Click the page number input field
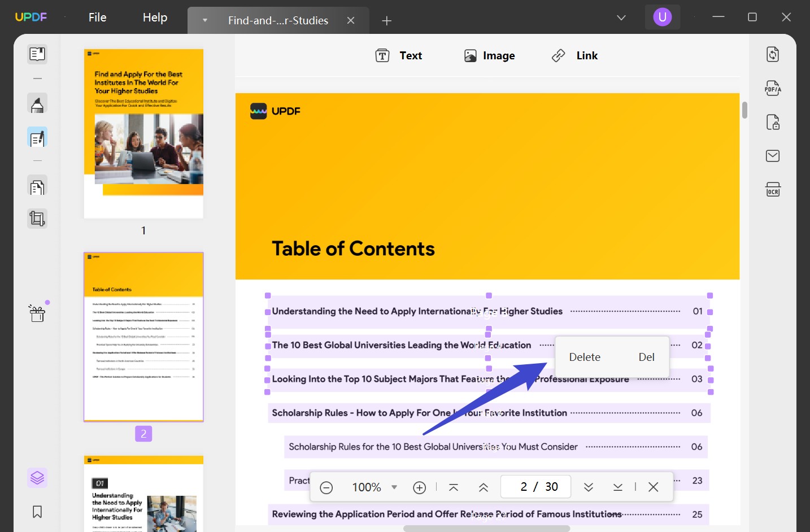810x532 pixels. tap(535, 487)
